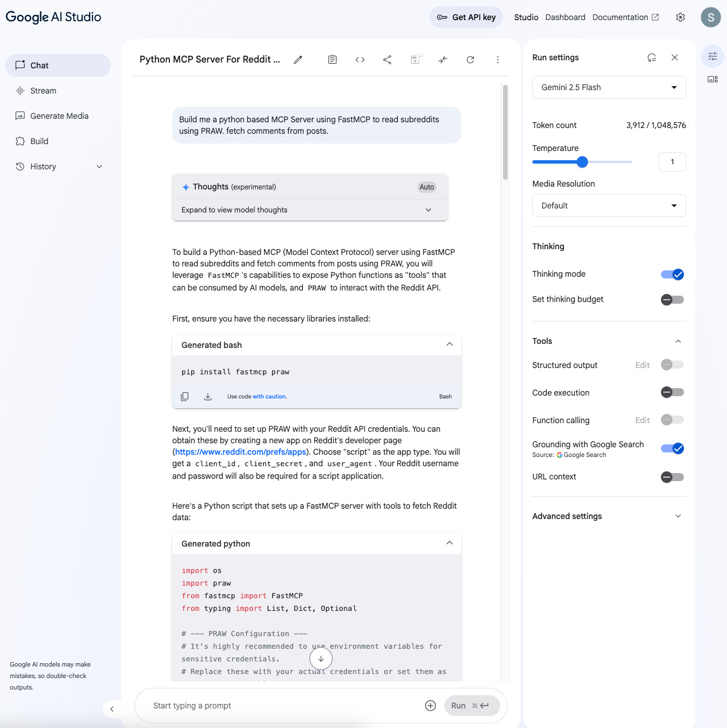This screenshot has height=728, width=727.
Task: Click the scroll-to-bottom arrow button
Action: 321,659
